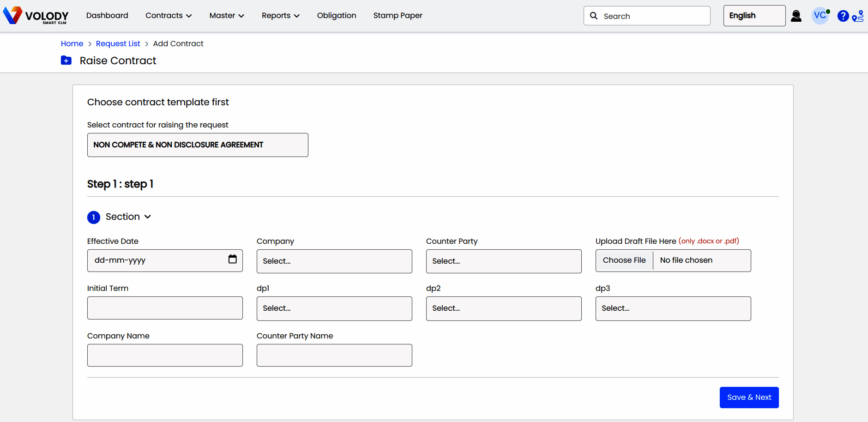The width and height of the screenshot is (868, 422).
Task: Open the Effective Date calendar picker icon
Action: [x=232, y=259]
